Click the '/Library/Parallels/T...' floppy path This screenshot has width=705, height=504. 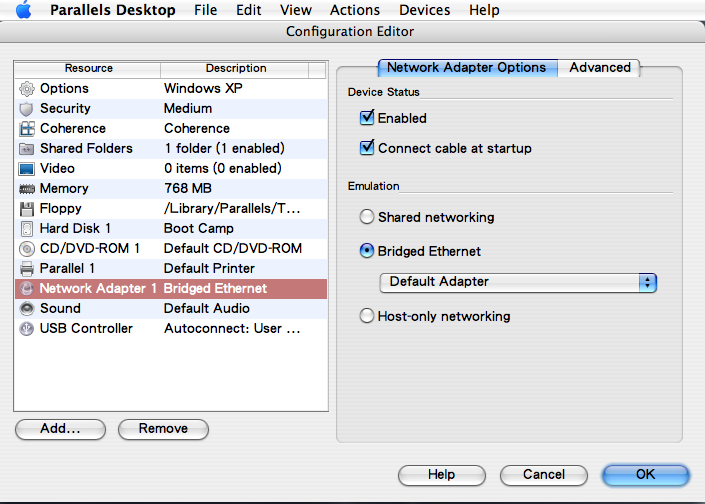(232, 209)
